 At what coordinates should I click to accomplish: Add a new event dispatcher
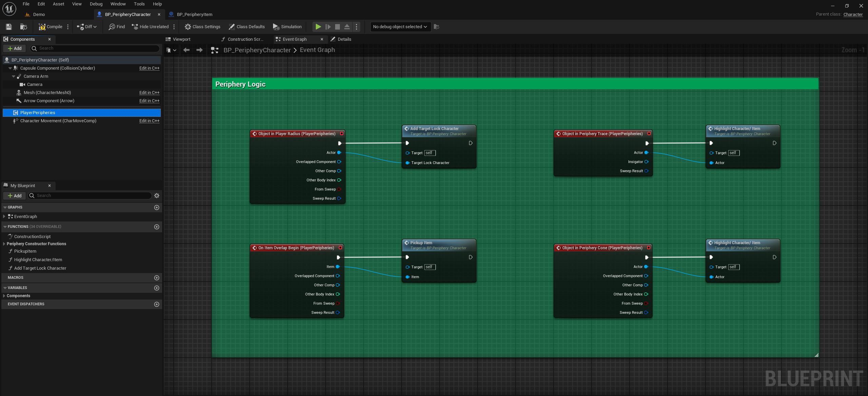coord(157,304)
